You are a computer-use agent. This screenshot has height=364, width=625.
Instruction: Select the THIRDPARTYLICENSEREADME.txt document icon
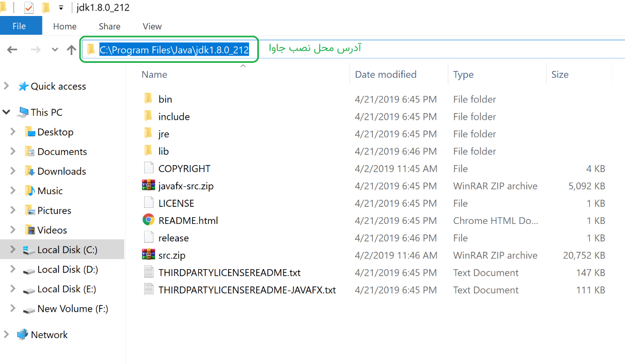pyautogui.click(x=149, y=272)
